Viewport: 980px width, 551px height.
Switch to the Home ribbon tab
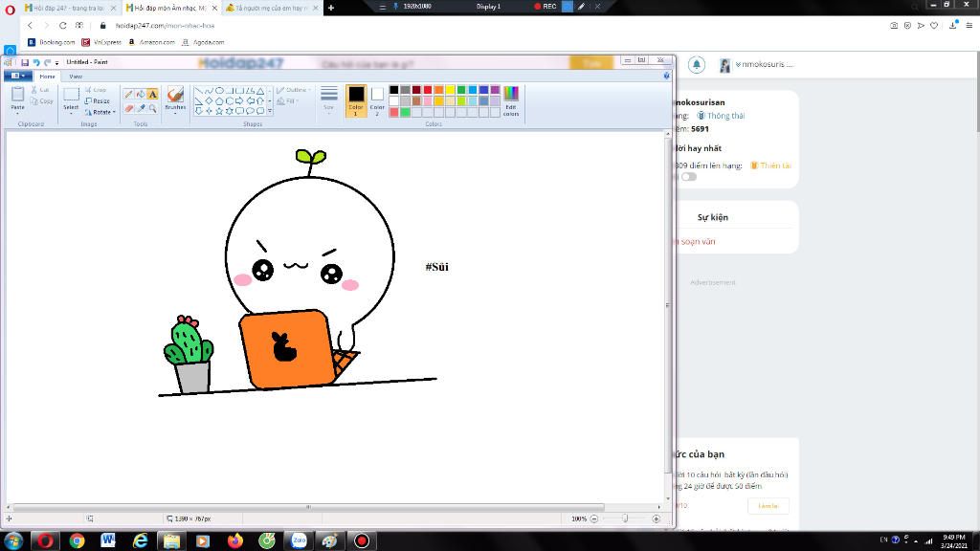point(47,77)
